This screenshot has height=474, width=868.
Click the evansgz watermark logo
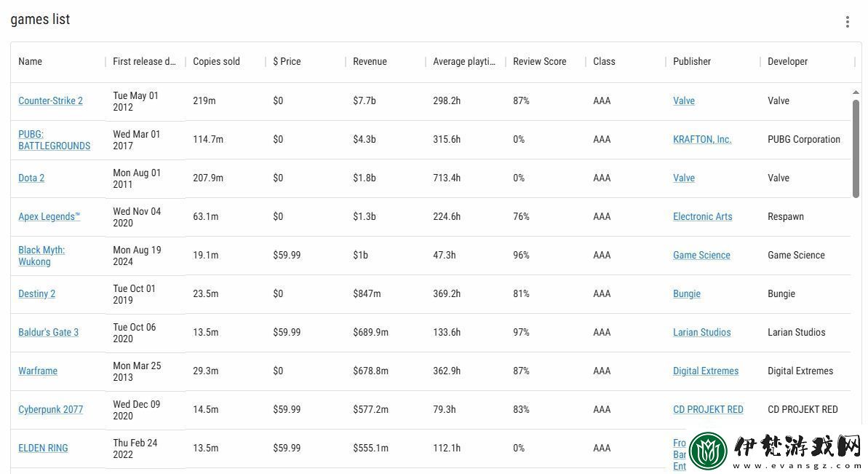pyautogui.click(x=775, y=450)
